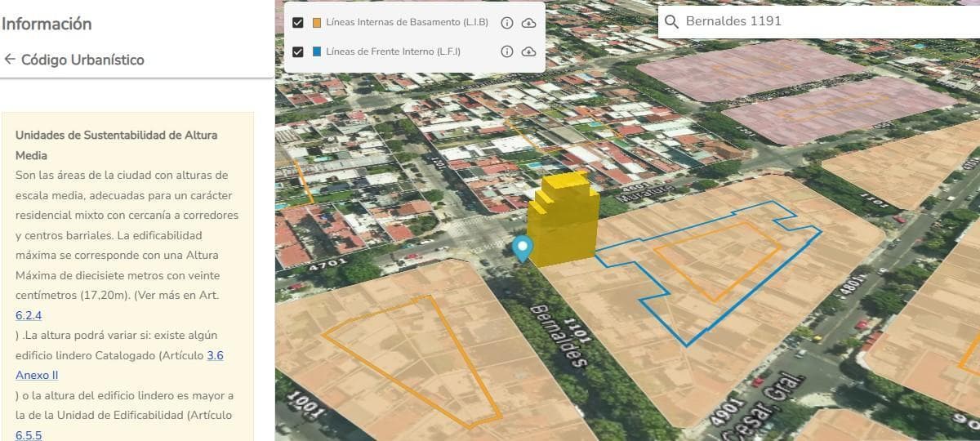Viewport: 980px width, 441px height.
Task: Uncheck the Líneas Internas de Basamento checkbox
Action: click(x=298, y=23)
